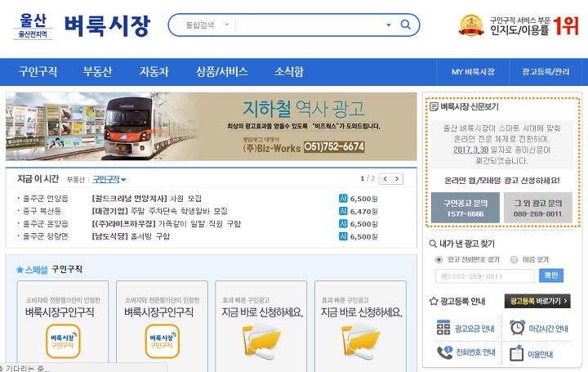Click 그 외 광고 문의 080-269-0011 button

[x=537, y=208]
